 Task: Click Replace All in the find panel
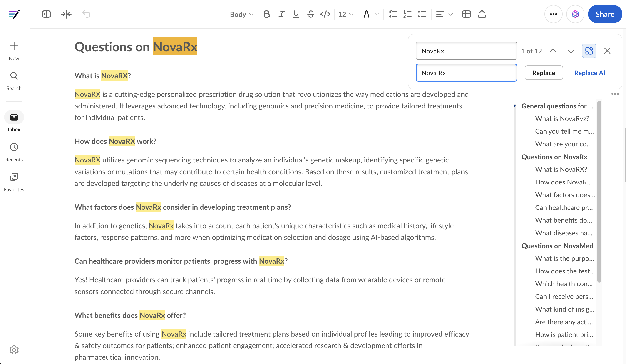(x=590, y=73)
